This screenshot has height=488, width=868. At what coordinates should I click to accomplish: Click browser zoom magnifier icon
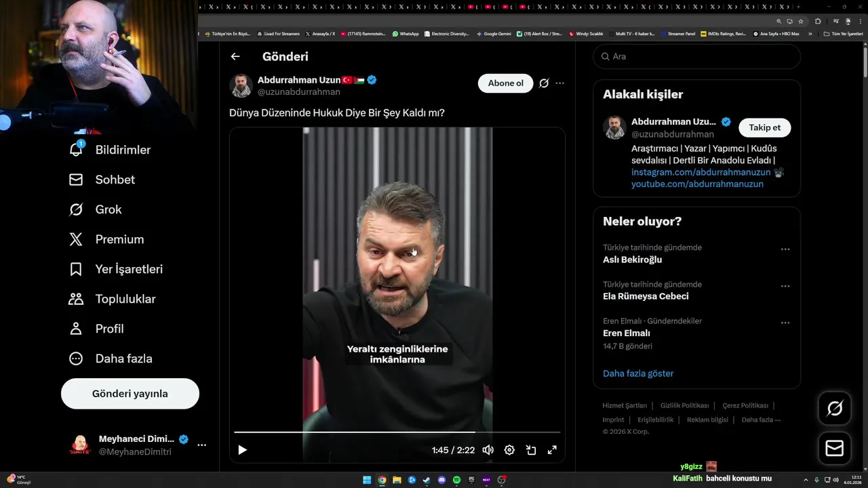tap(779, 21)
